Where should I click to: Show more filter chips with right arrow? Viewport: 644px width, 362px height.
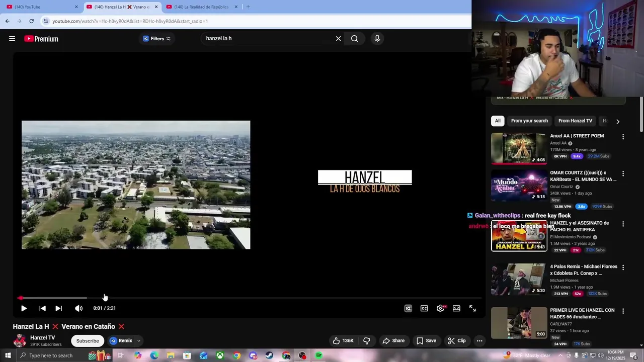click(x=618, y=121)
